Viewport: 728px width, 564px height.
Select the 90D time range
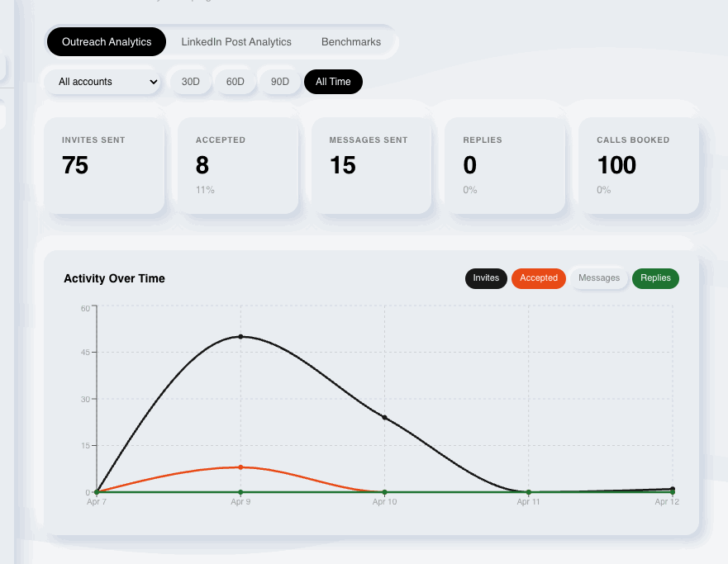(280, 82)
